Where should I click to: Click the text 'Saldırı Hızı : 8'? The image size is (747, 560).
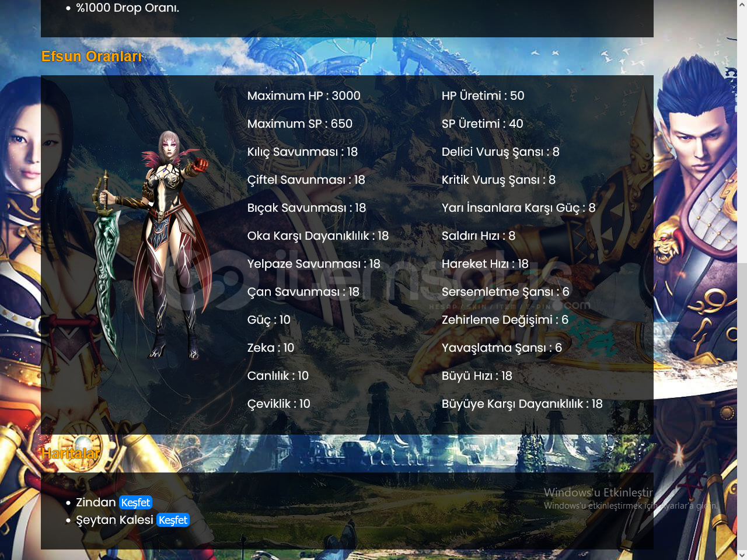[x=478, y=236]
